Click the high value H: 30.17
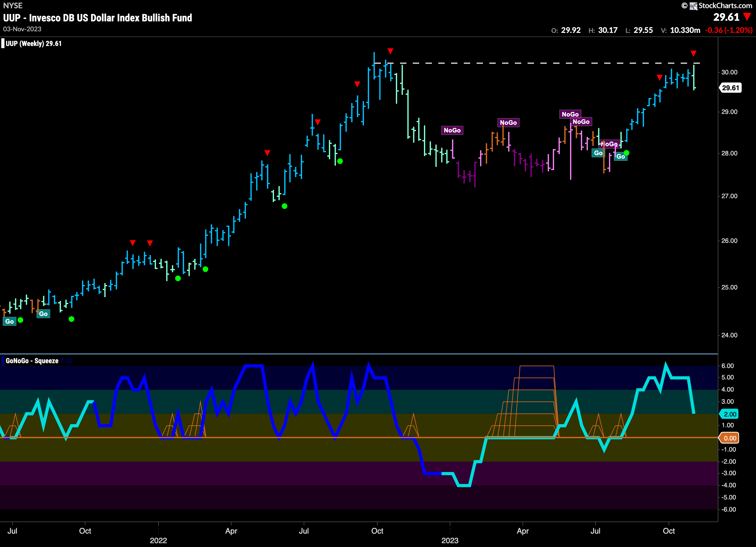Viewport: 756px width, 547px height. [x=603, y=30]
